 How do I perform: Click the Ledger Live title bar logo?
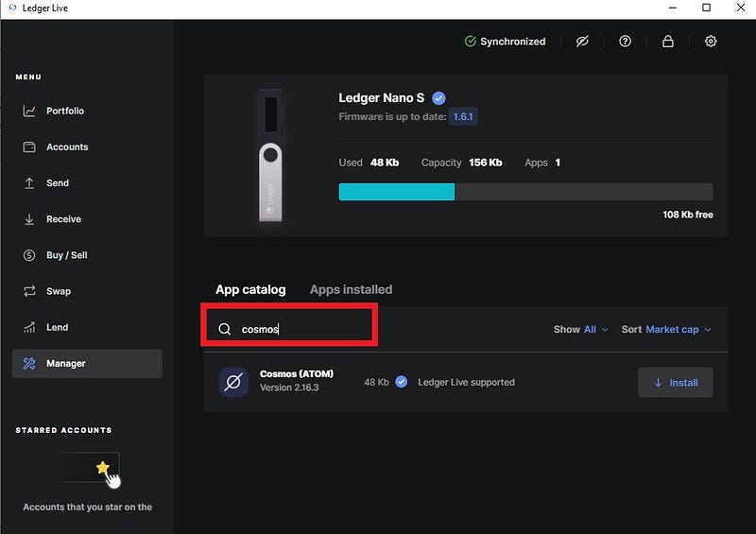pos(12,8)
